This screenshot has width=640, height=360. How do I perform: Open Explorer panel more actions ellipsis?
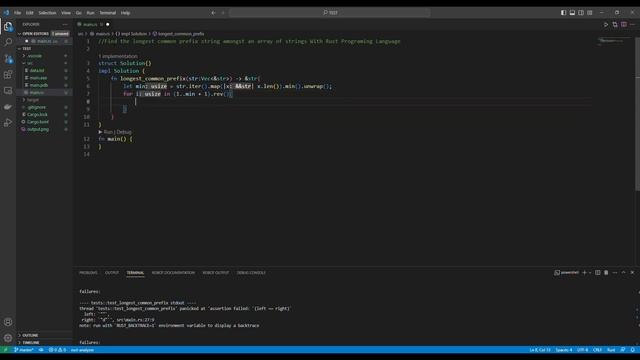pos(65,24)
